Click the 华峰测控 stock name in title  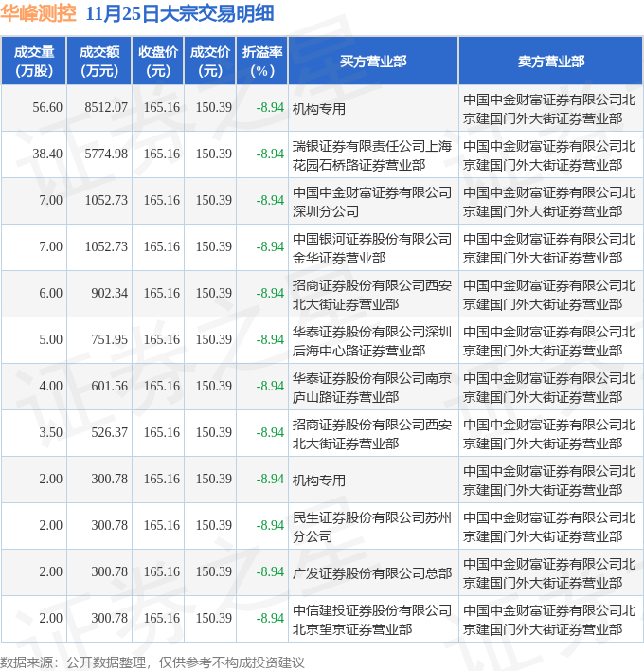tap(38, 13)
